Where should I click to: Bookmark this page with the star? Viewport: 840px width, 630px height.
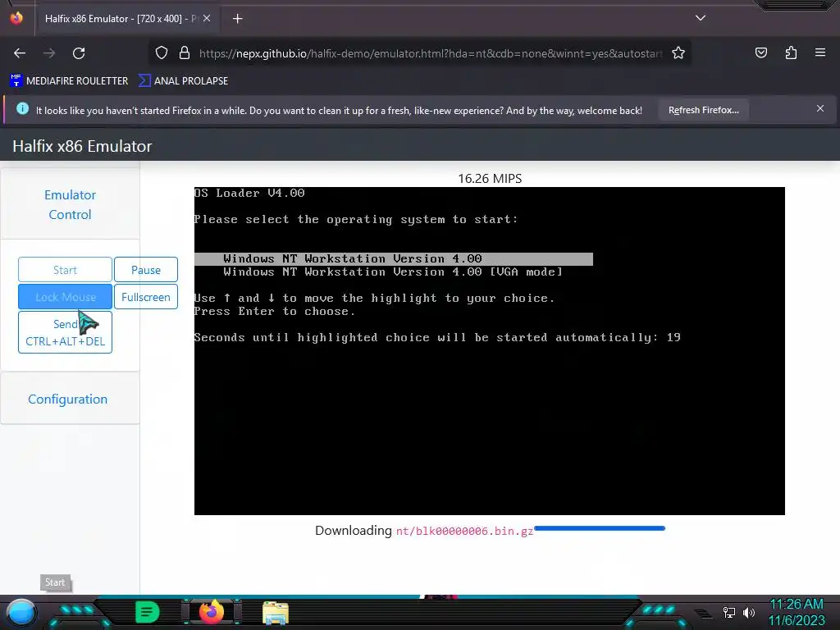click(678, 53)
